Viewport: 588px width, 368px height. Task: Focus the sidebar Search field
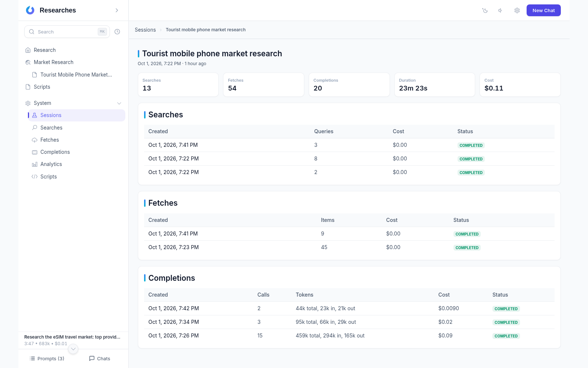pyautogui.click(x=67, y=32)
